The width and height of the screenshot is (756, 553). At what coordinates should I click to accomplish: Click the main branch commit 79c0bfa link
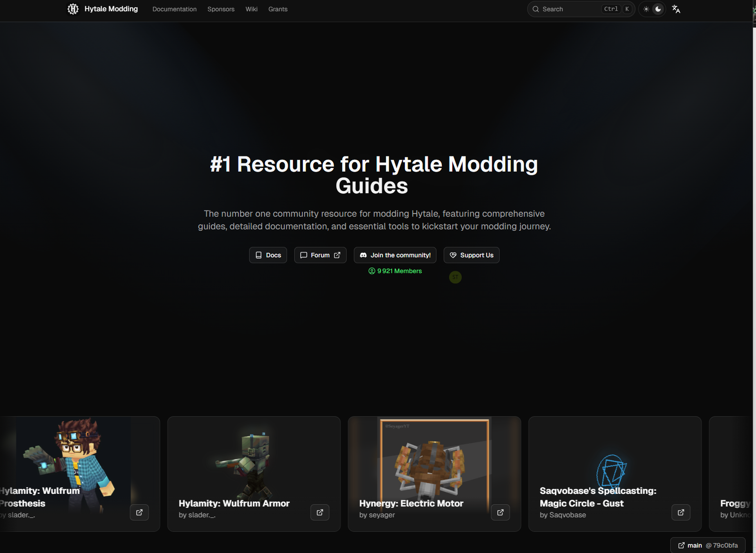pos(708,545)
